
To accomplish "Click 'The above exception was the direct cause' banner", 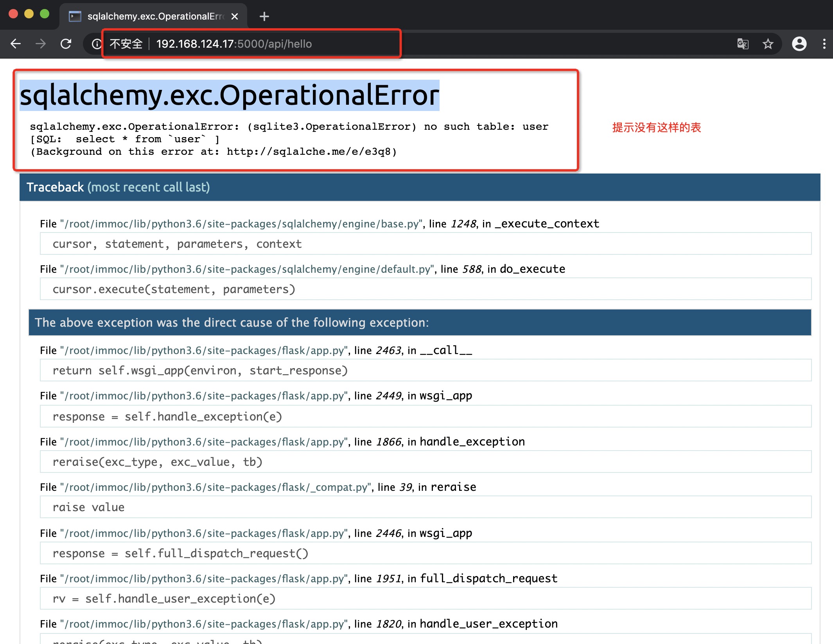I will [420, 322].
